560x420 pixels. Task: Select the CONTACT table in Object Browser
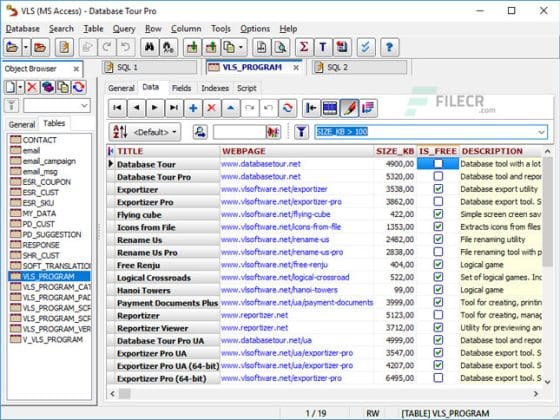coord(39,140)
